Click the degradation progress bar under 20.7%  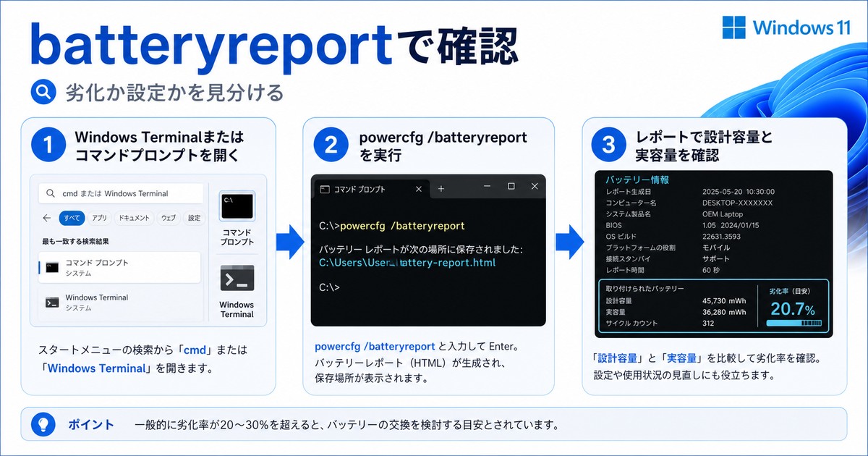[x=793, y=325]
